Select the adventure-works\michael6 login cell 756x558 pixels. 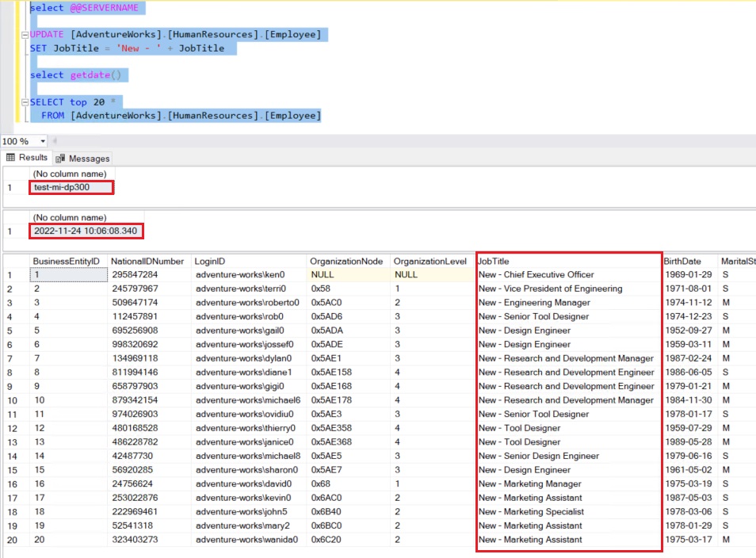(x=248, y=400)
